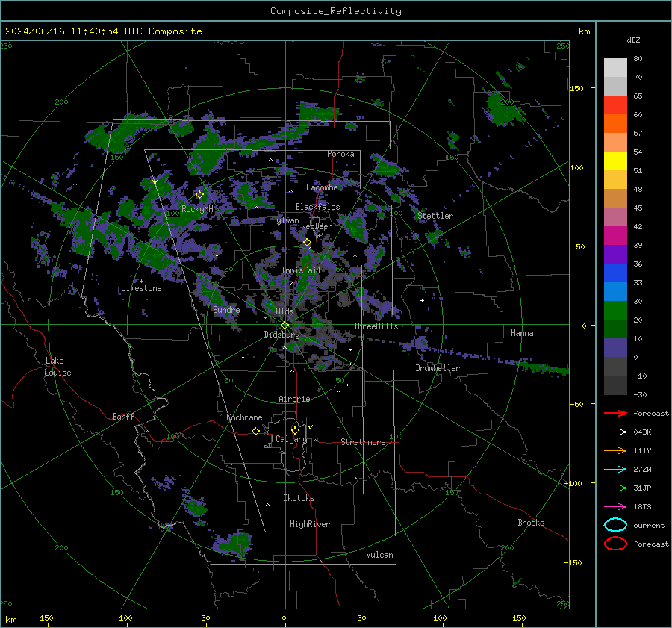Image resolution: width=672 pixels, height=628 pixels.
Task: Click the asterisk marker near Limestone
Action: pos(141,282)
